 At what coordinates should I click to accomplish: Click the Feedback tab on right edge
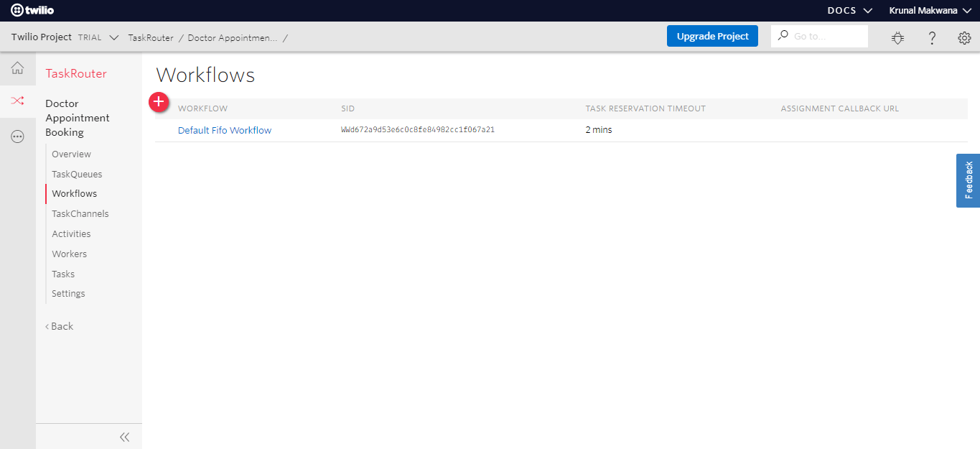[968, 180]
